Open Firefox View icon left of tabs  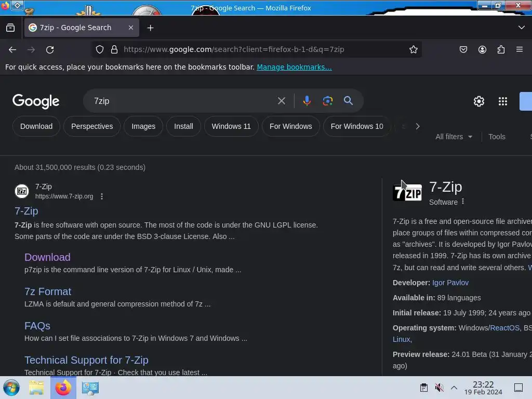pyautogui.click(x=10, y=28)
